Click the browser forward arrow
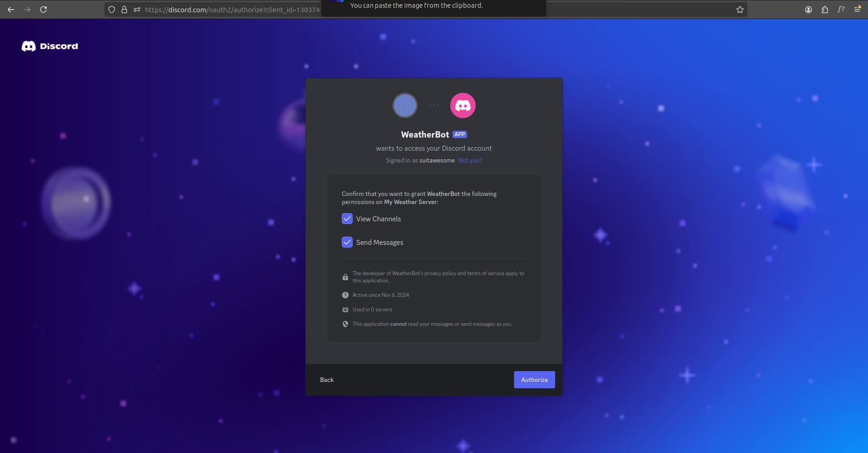The image size is (868, 453). click(27, 10)
